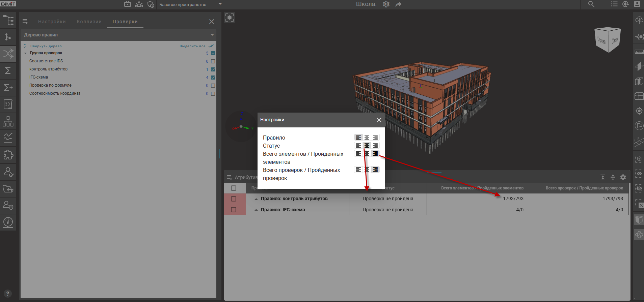
Task: Open the hierarchy diagram tool
Action: (8, 121)
